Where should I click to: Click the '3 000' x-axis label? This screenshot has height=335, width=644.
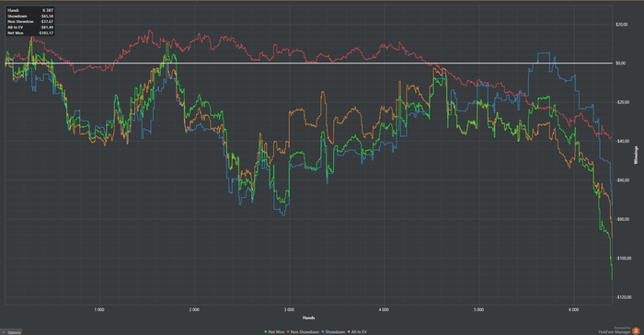pyautogui.click(x=289, y=310)
